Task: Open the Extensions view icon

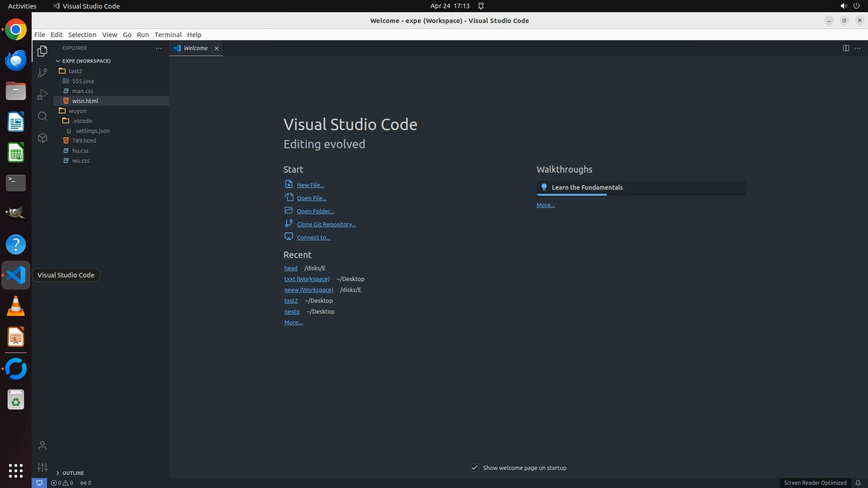Action: [42, 138]
